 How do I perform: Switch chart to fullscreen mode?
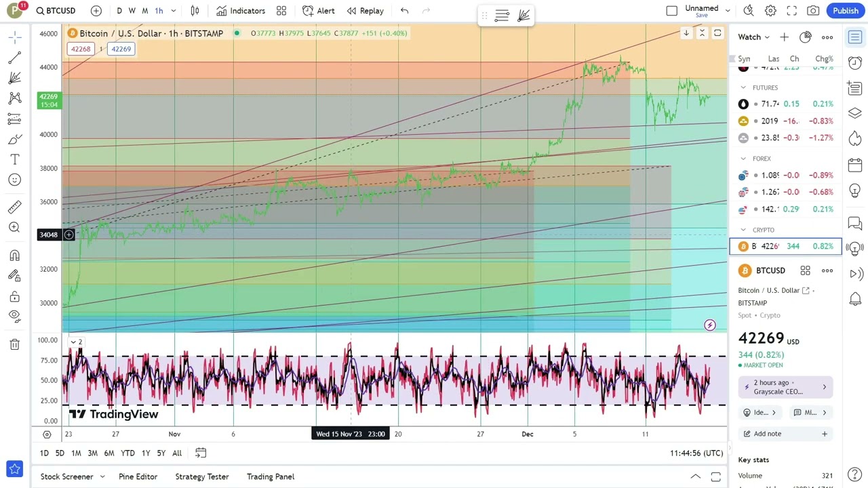point(791,11)
